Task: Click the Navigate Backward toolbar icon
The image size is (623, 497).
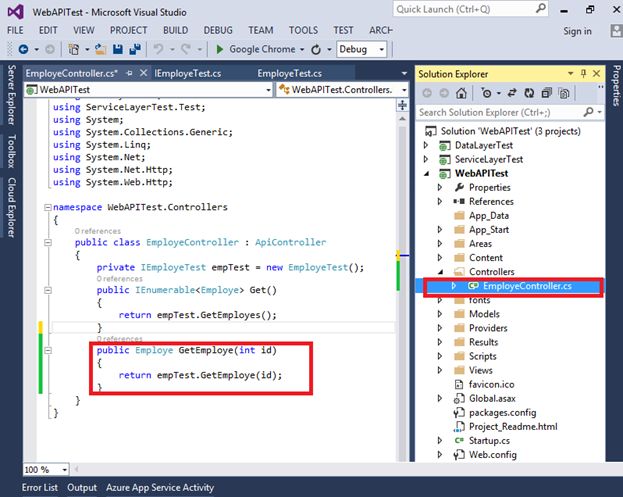Action: coord(23,49)
